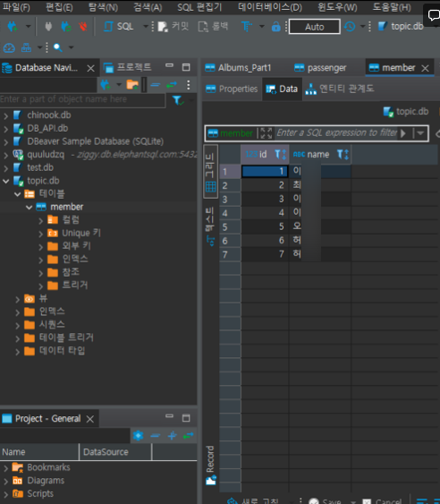Click the Rollback (롤백) toolbar button
The height and width of the screenshot is (504, 440).
click(x=213, y=26)
